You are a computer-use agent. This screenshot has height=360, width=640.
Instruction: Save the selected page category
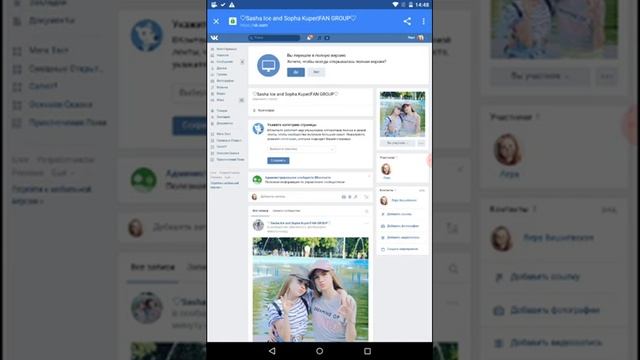[x=278, y=160]
